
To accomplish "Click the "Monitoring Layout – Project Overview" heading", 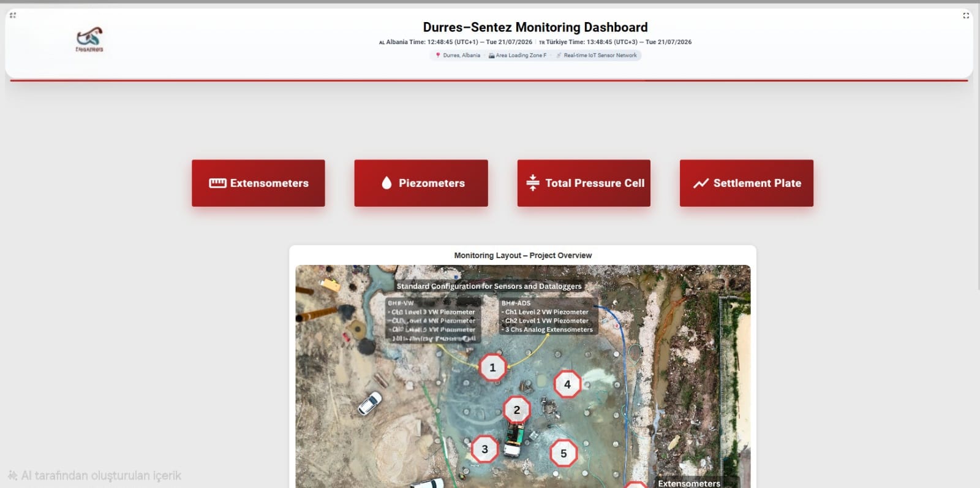I will click(x=523, y=256).
